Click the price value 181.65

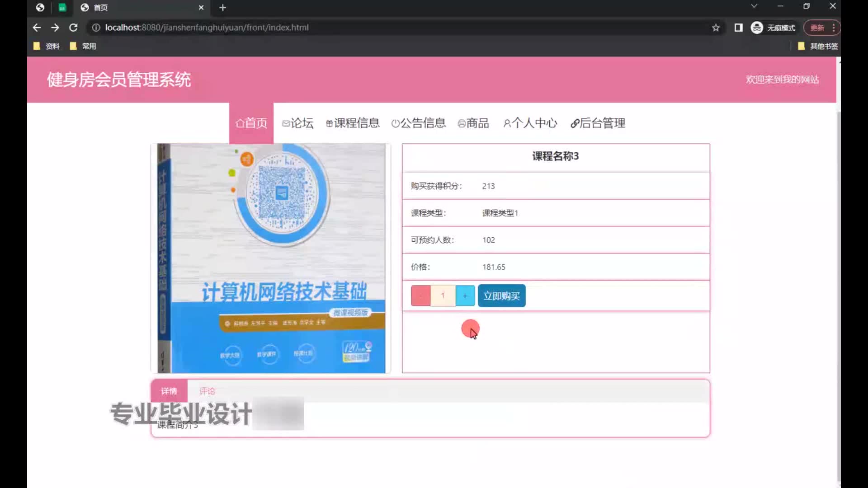point(494,267)
